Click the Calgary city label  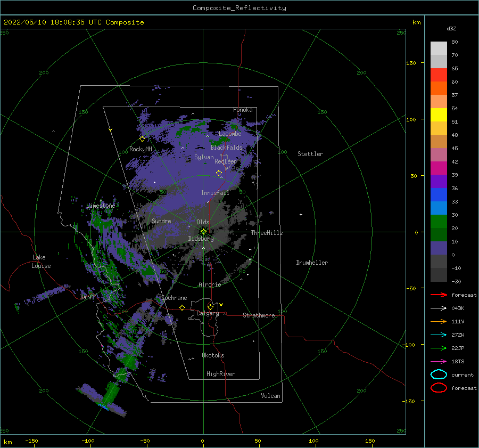[x=208, y=313]
